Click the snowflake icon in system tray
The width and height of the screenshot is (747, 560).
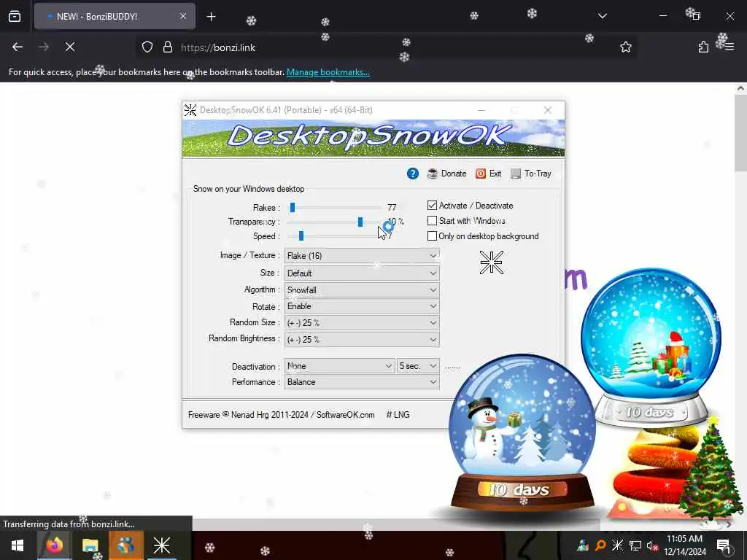(617, 545)
